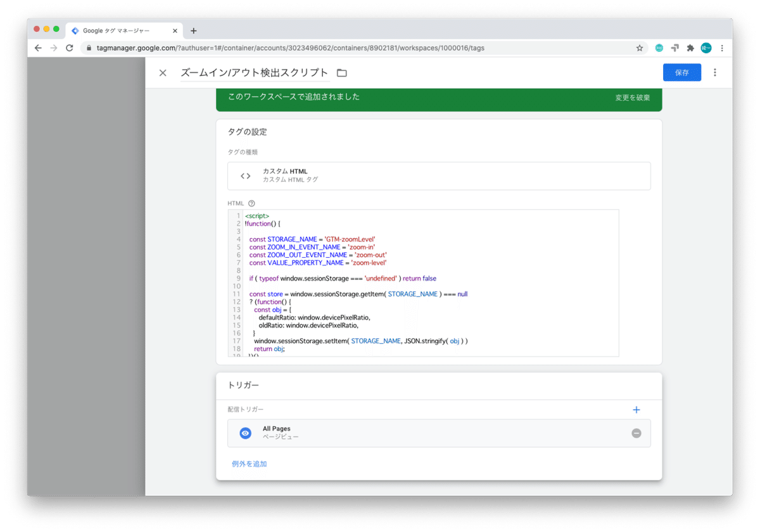Remove the All Pages trigger with minus icon

[636, 433]
